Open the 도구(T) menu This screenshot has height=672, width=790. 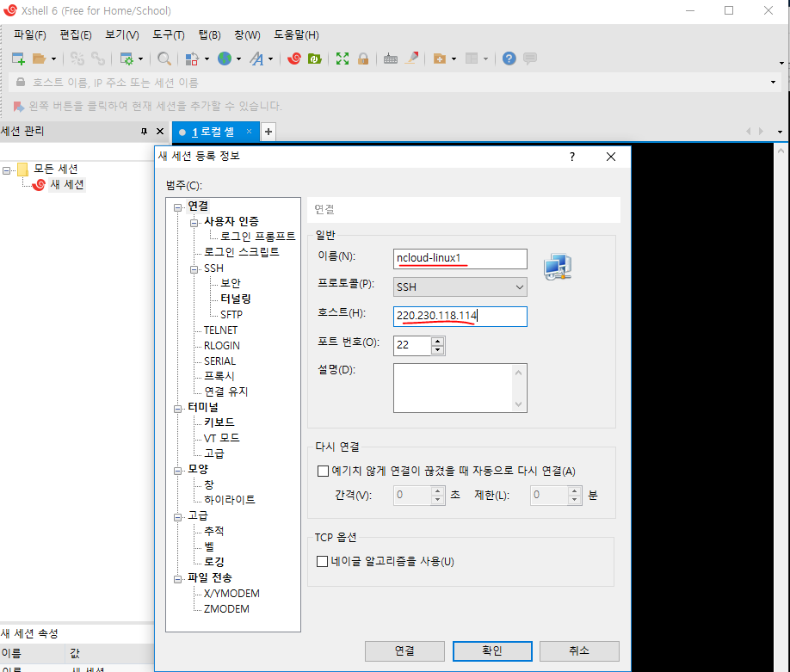(169, 34)
